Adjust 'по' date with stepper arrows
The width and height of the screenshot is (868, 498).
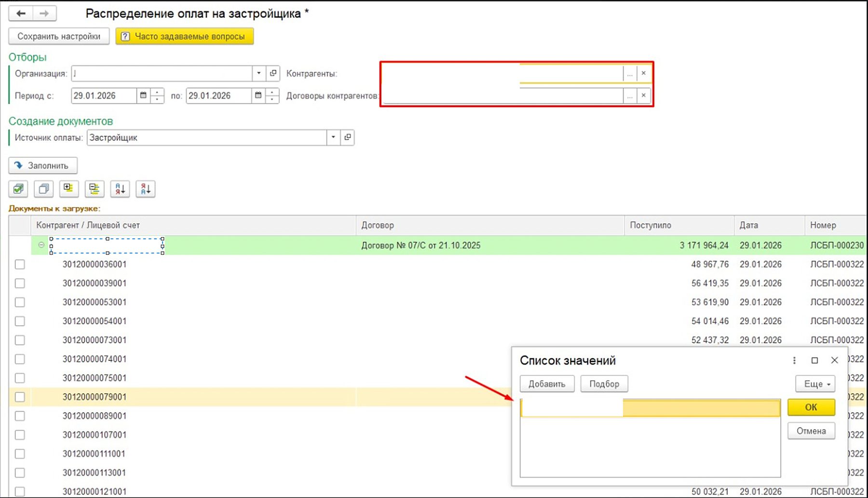(x=272, y=96)
